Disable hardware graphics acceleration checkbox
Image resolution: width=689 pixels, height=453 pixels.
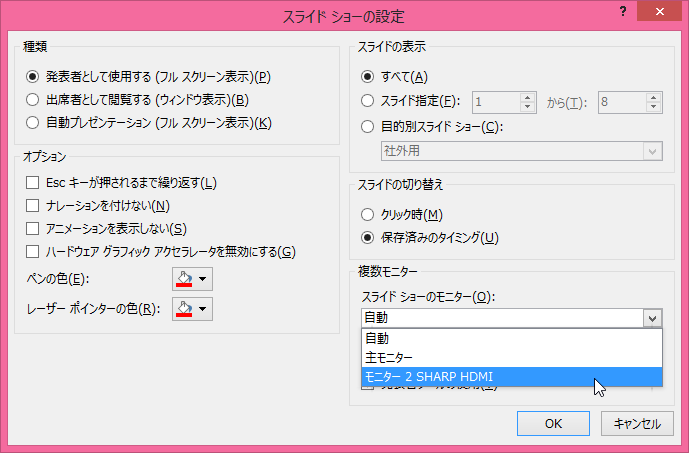pyautogui.click(x=34, y=252)
